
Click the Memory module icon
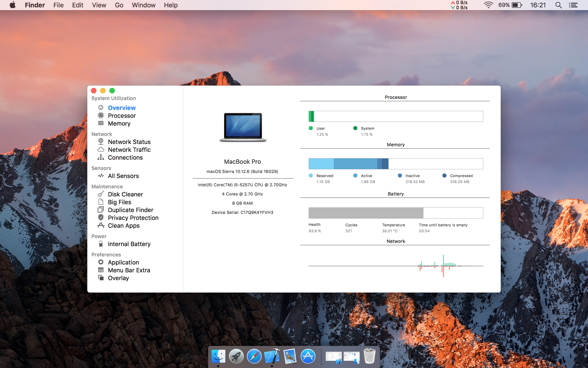101,123
